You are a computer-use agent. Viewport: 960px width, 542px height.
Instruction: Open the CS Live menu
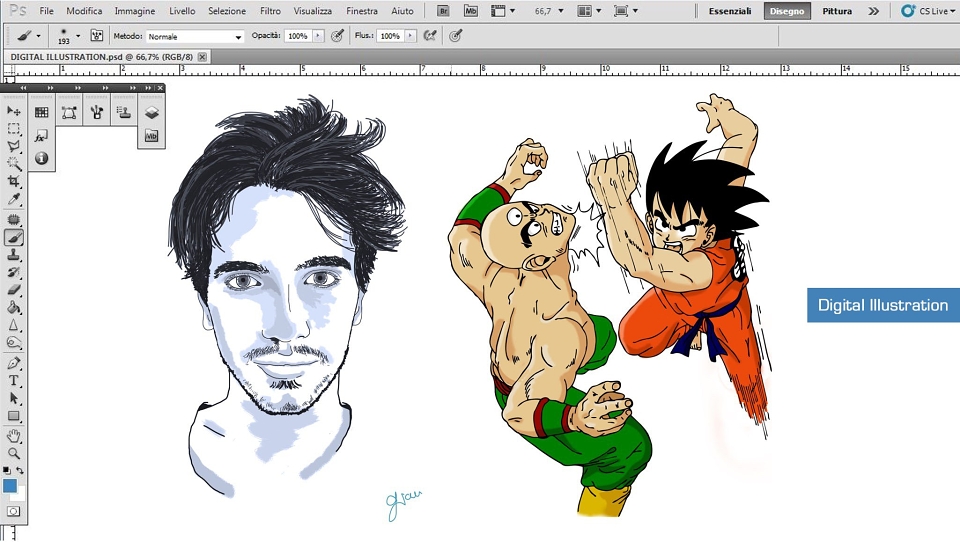[x=927, y=11]
